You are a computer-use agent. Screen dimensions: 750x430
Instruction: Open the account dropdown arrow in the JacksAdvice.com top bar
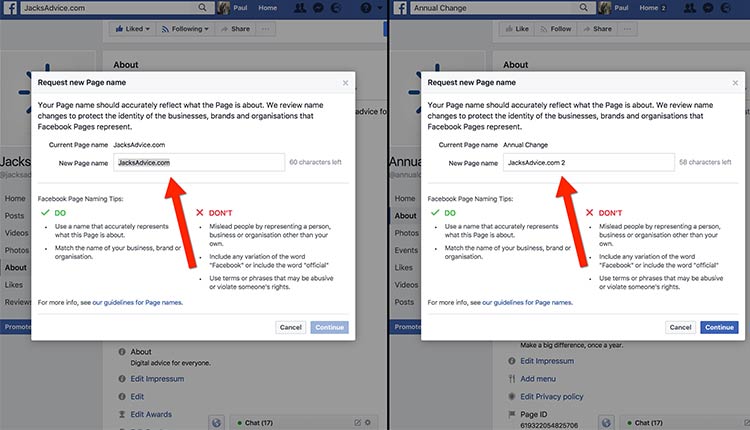[380, 7]
